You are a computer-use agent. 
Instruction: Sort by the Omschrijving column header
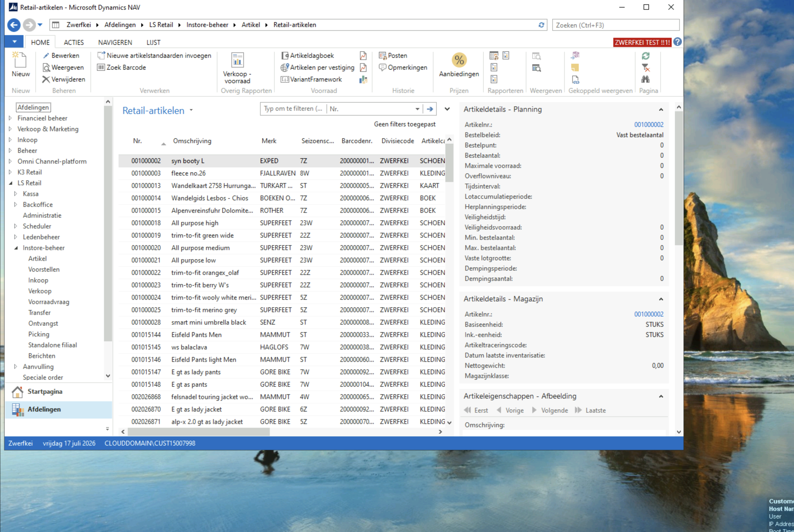coord(192,141)
